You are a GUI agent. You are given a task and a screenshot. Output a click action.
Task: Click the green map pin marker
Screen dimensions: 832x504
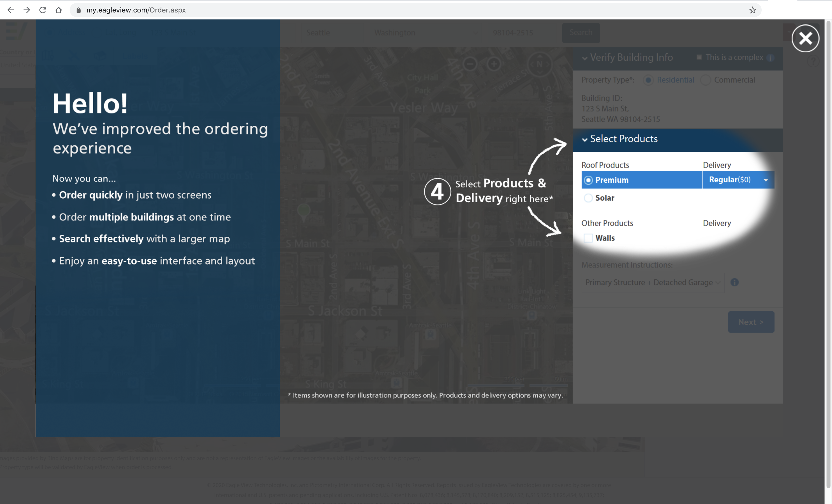point(304,212)
